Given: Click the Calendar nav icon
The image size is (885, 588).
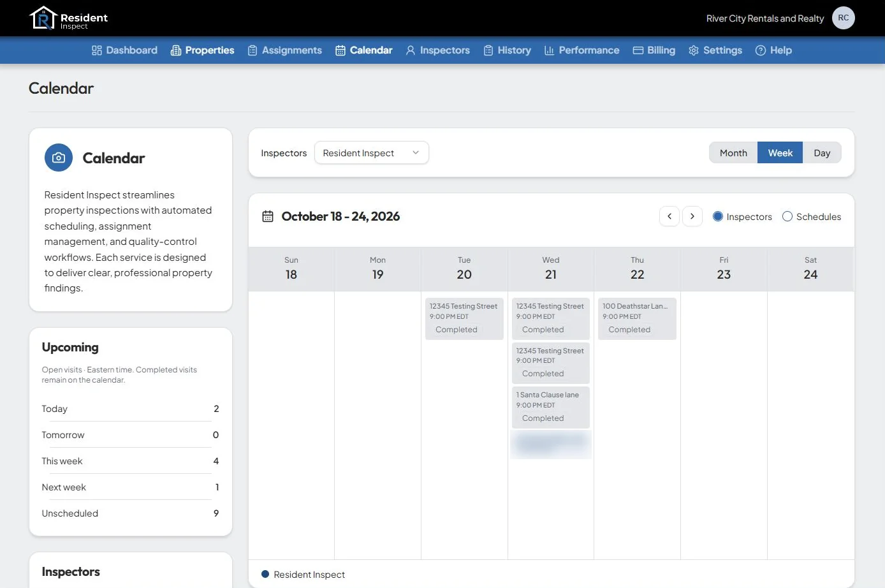Looking at the screenshot, I should [x=340, y=50].
